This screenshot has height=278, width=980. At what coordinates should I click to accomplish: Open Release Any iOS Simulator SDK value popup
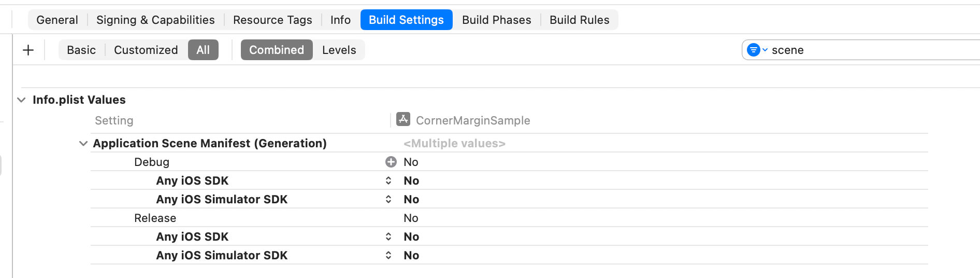coord(388,255)
